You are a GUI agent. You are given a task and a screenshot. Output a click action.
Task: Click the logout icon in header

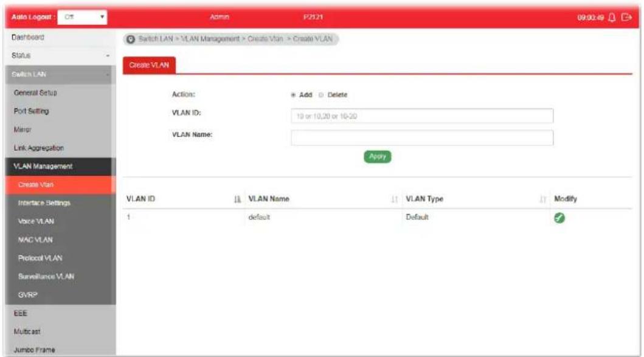(x=627, y=17)
